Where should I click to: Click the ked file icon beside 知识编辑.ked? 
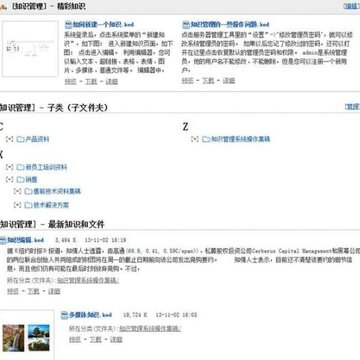(3, 240)
